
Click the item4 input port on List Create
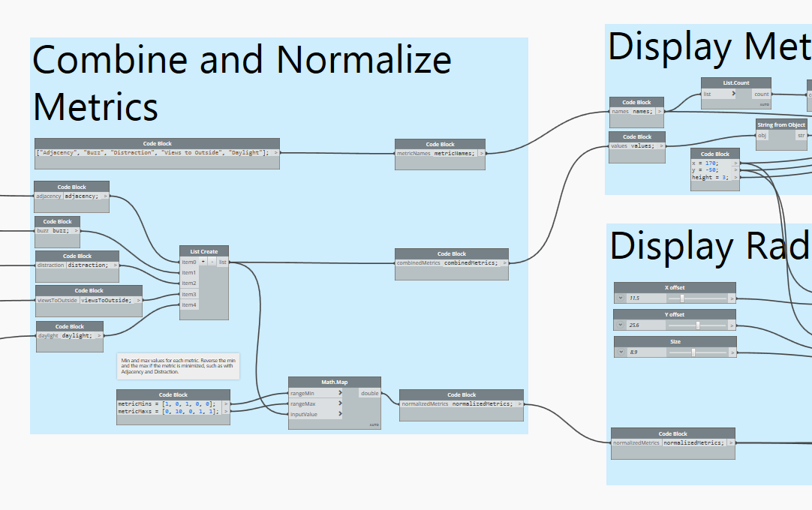point(189,304)
